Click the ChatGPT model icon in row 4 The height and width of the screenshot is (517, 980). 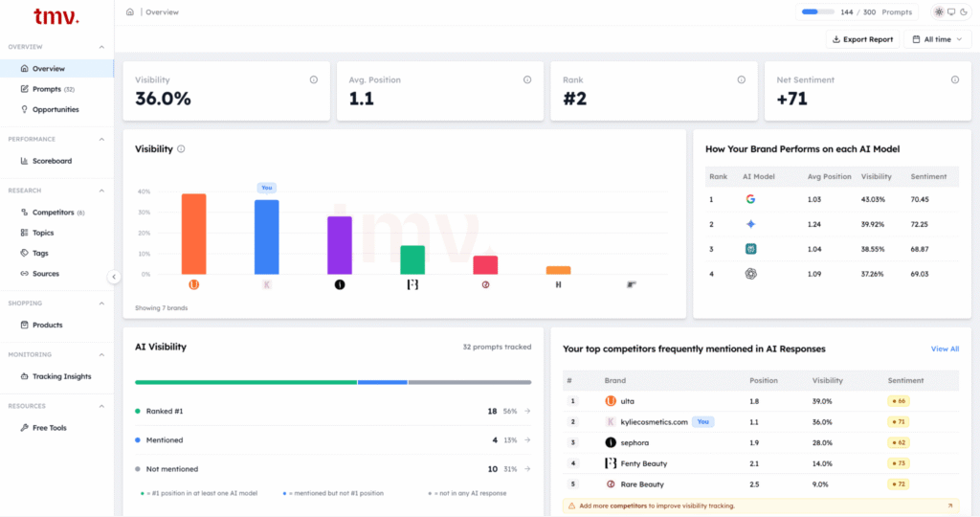coord(750,274)
